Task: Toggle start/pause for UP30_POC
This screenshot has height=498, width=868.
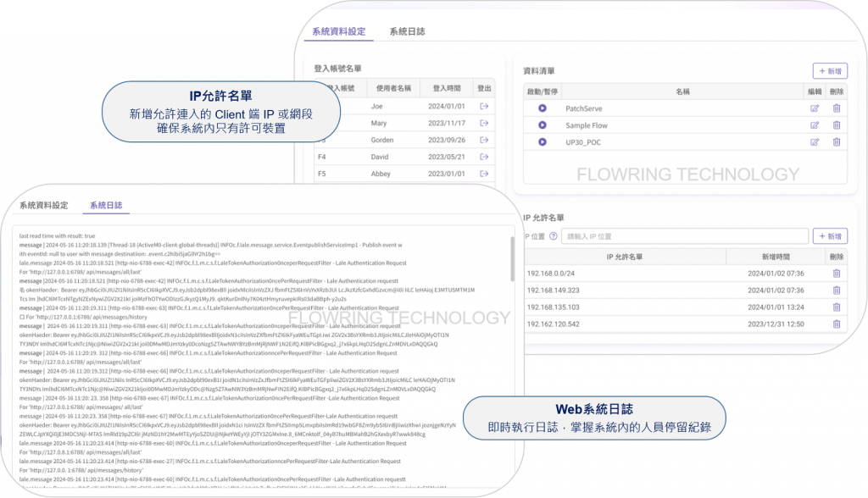Action: coord(542,142)
